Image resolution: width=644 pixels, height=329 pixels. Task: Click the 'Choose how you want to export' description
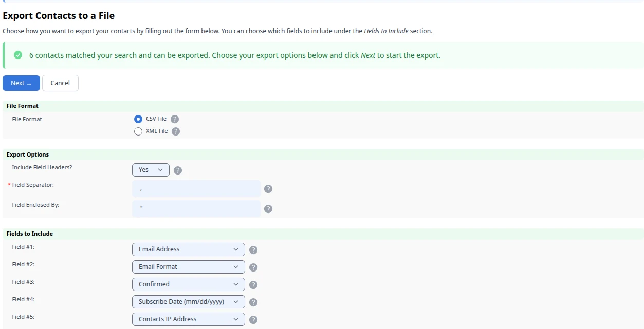coord(217,31)
